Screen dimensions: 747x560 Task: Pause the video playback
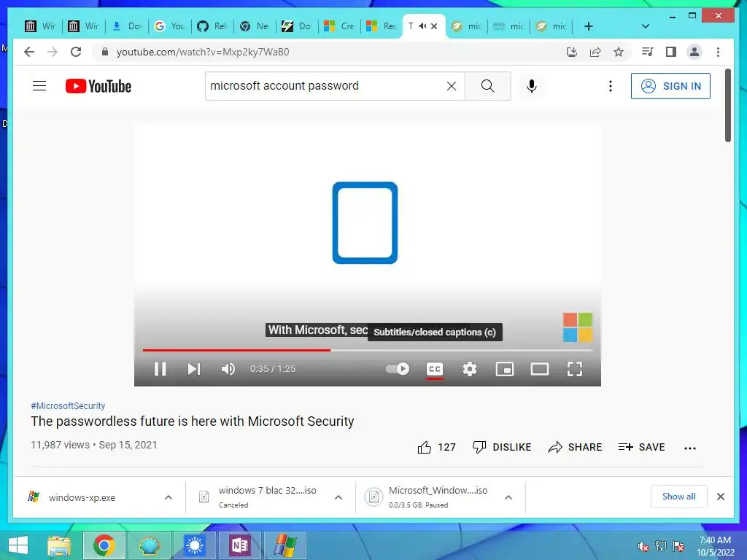(x=160, y=369)
